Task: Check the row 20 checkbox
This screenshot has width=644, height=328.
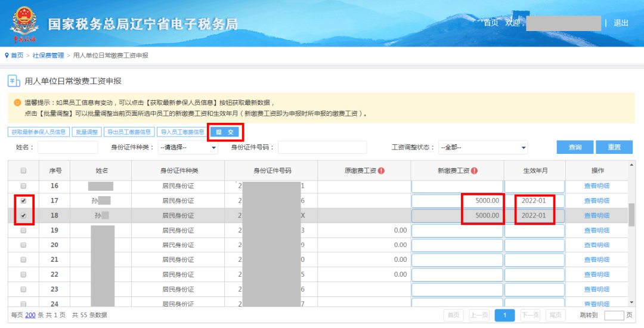Action: [x=23, y=245]
